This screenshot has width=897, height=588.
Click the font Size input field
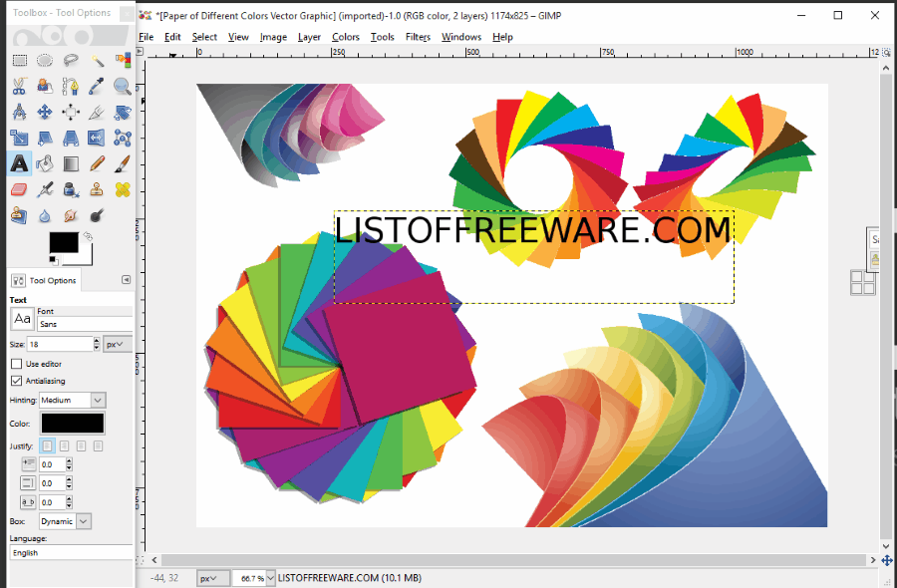[x=60, y=345]
